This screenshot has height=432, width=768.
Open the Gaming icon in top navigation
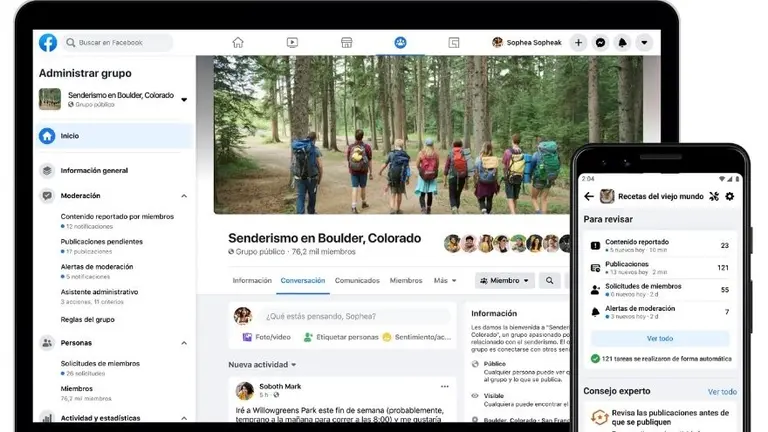454,43
